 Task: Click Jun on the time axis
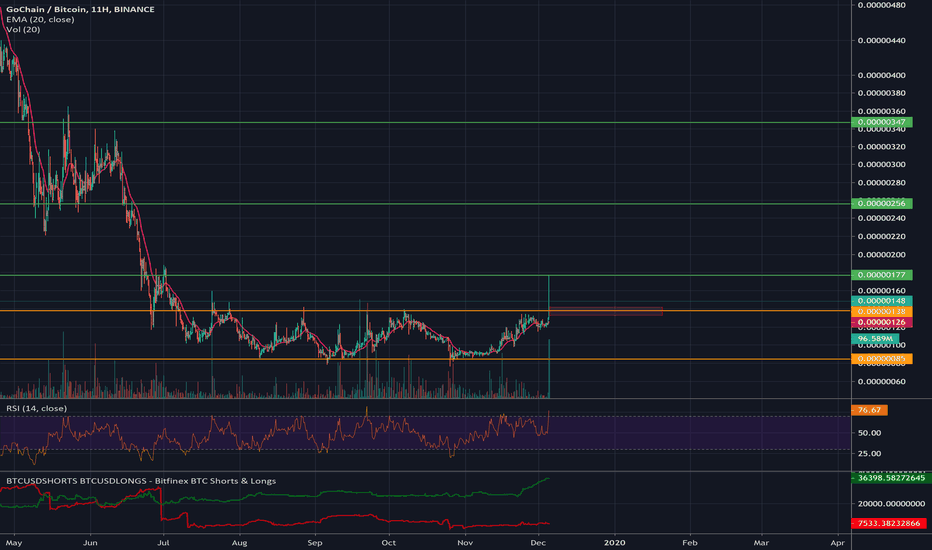click(90, 542)
